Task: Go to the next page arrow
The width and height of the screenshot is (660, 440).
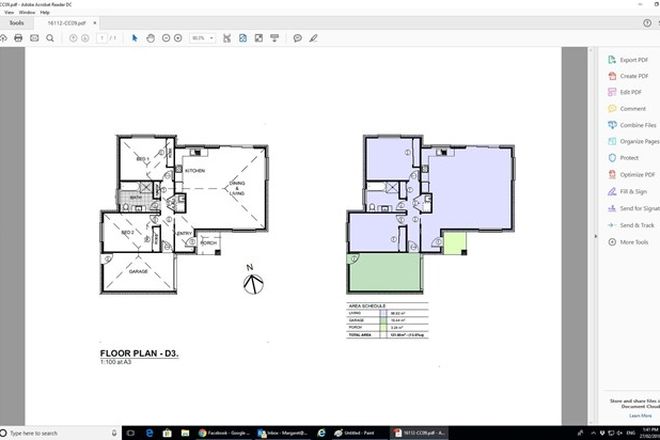Action: coord(86,37)
